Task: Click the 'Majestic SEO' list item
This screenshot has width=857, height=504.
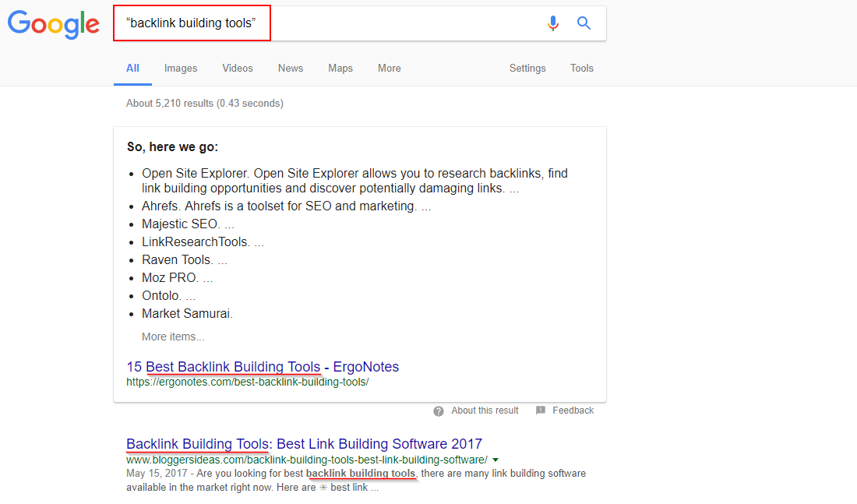Action: tap(188, 224)
